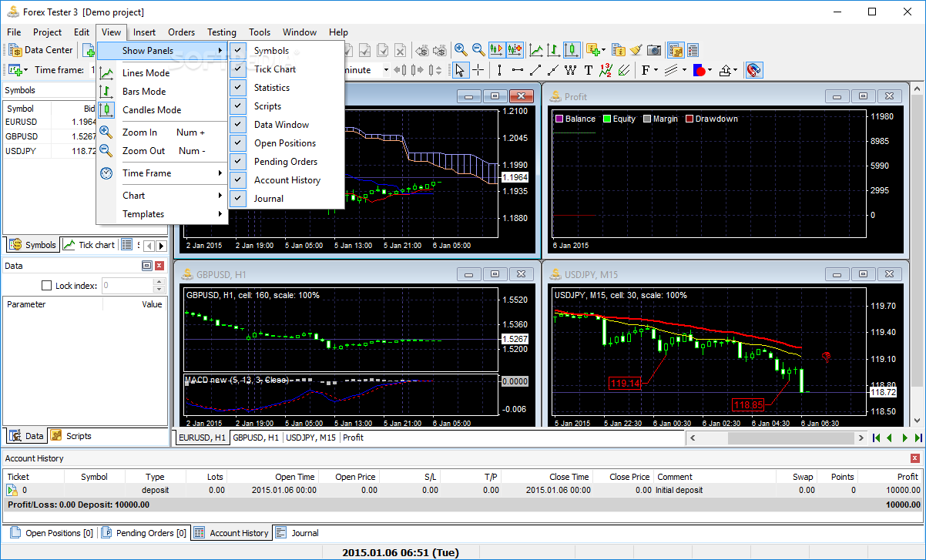Screen dimensions: 926x560
Task: Switch to the Pending Orders [0] tab
Action: click(x=143, y=533)
